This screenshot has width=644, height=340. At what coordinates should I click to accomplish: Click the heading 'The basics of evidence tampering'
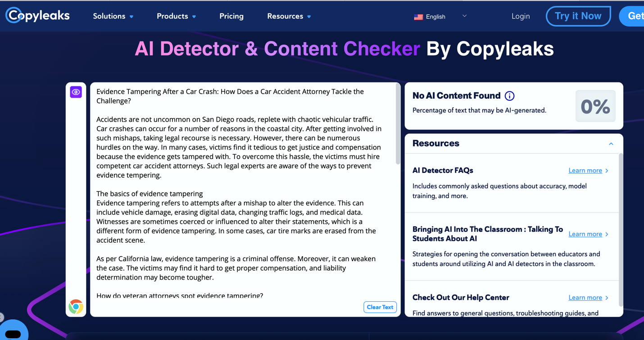pos(150,194)
